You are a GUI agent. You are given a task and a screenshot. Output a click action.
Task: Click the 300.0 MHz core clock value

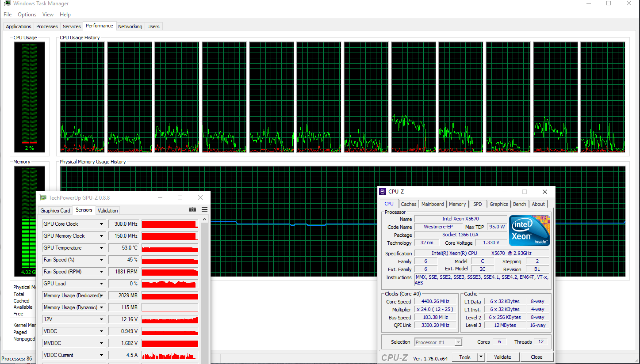point(124,224)
